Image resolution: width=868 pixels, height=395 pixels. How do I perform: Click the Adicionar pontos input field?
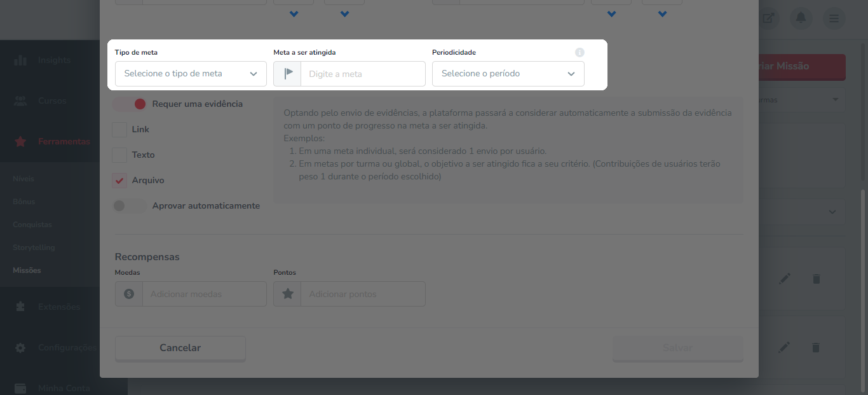point(363,294)
